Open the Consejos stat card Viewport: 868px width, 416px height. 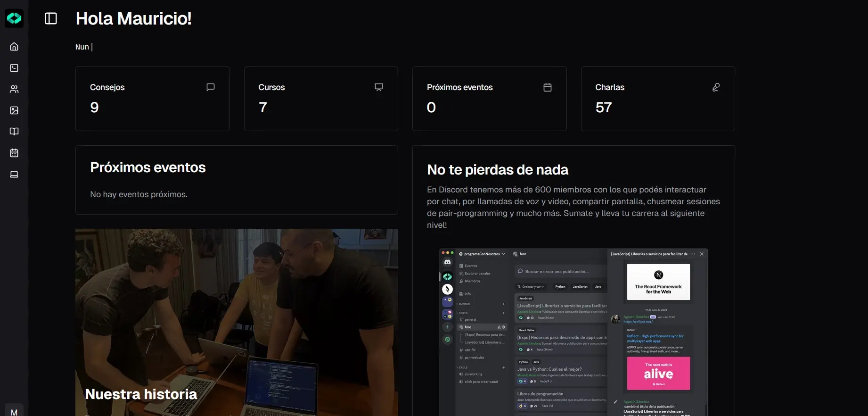coord(152,99)
